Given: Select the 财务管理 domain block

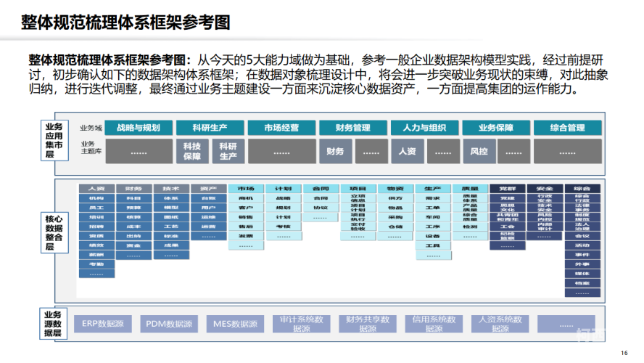Looking at the screenshot, I should coord(352,128).
